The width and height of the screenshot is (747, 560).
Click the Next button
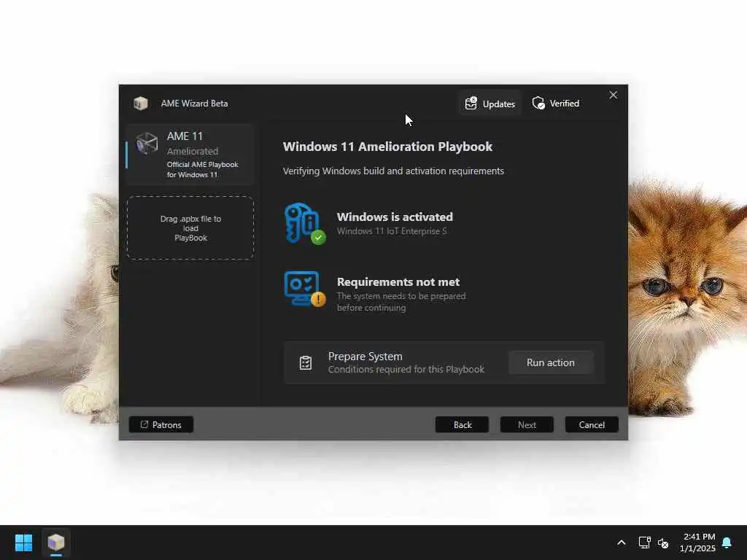[x=527, y=425]
